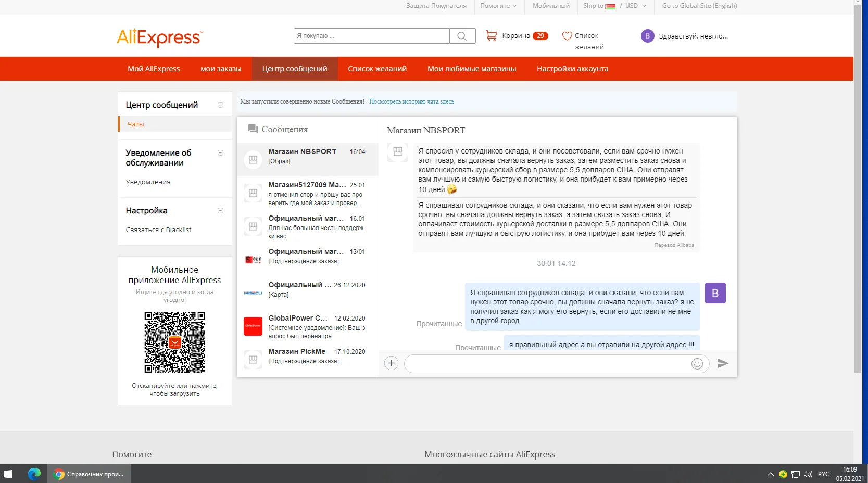
Task: Open the Магазин5127009 conversation from 25.01
Action: point(308,193)
